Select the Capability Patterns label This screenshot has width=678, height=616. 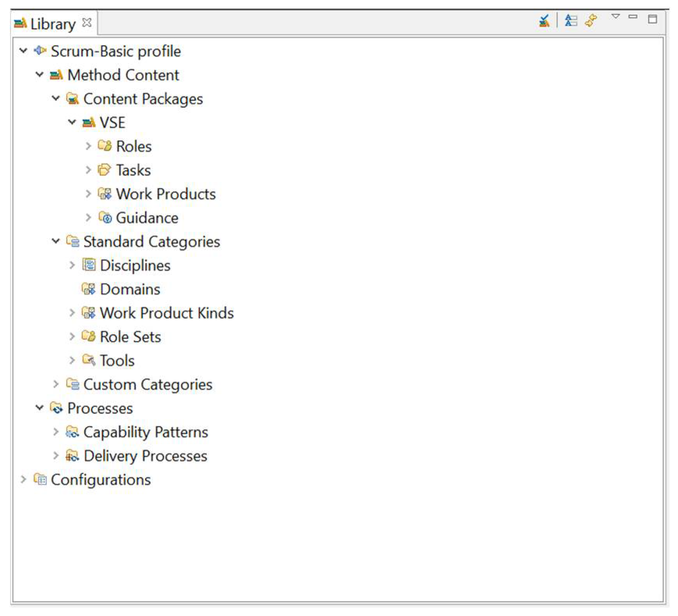pos(145,432)
